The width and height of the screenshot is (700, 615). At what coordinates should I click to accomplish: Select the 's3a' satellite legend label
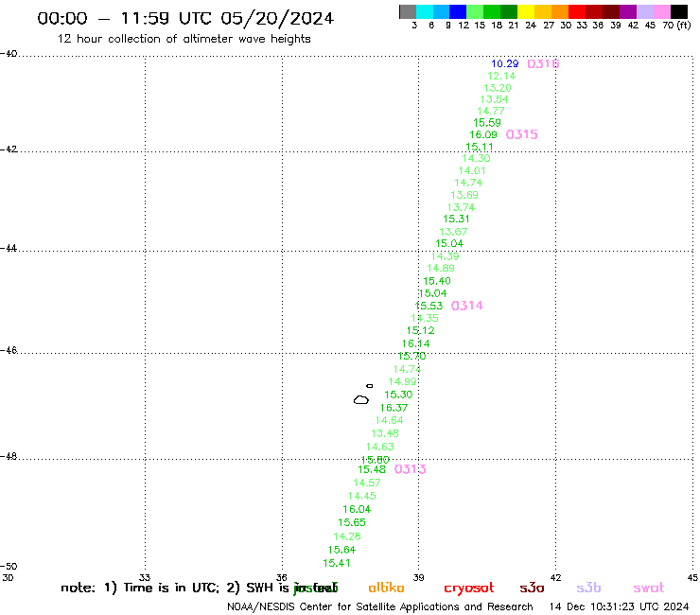click(532, 588)
